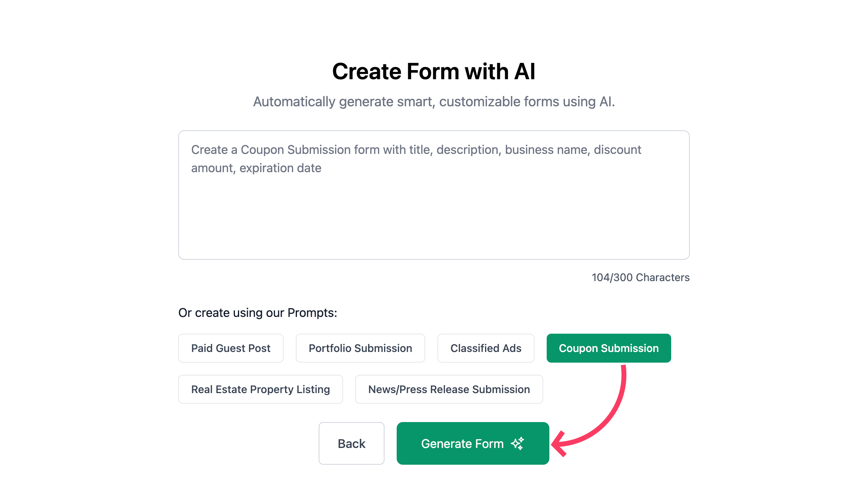Click the sparkle icon on Generate Form
This screenshot has height=483, width=868.
pos(517,443)
